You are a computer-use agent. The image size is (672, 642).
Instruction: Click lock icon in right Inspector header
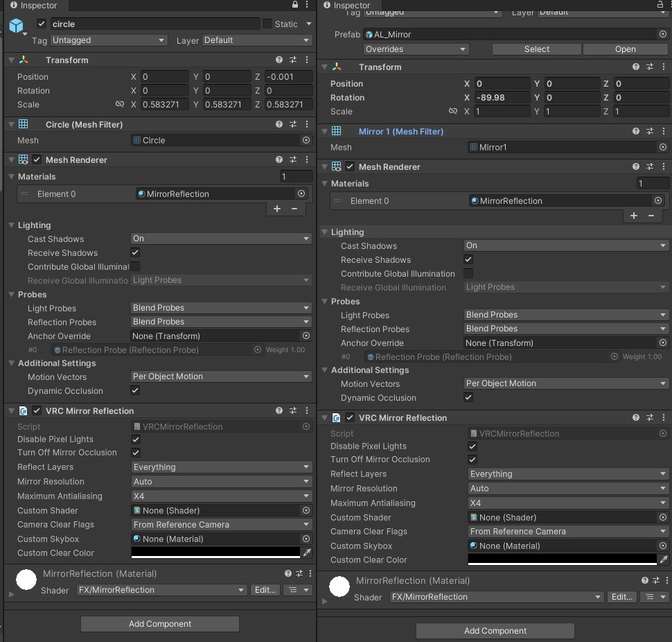(660, 4)
